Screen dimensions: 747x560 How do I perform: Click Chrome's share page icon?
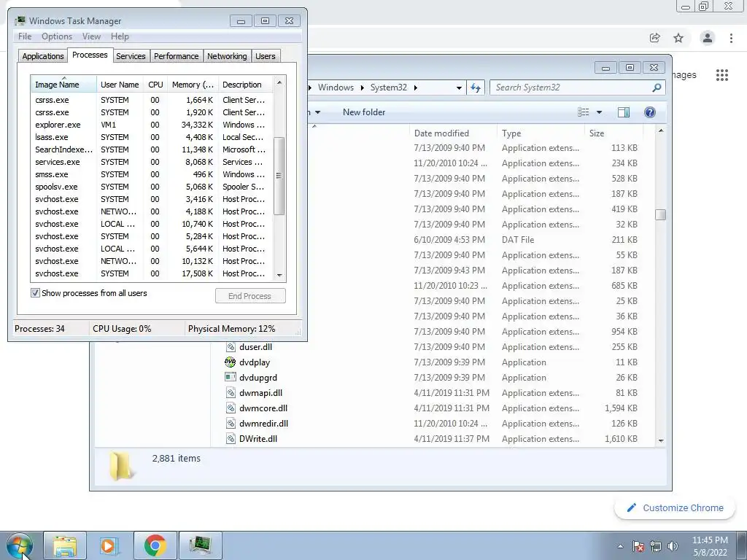654,38
